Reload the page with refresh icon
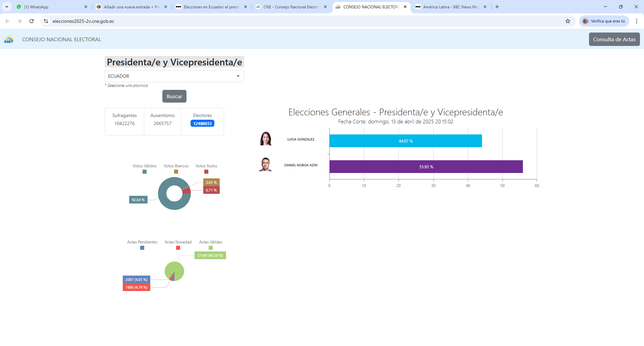This screenshot has height=346, width=644. (x=32, y=21)
